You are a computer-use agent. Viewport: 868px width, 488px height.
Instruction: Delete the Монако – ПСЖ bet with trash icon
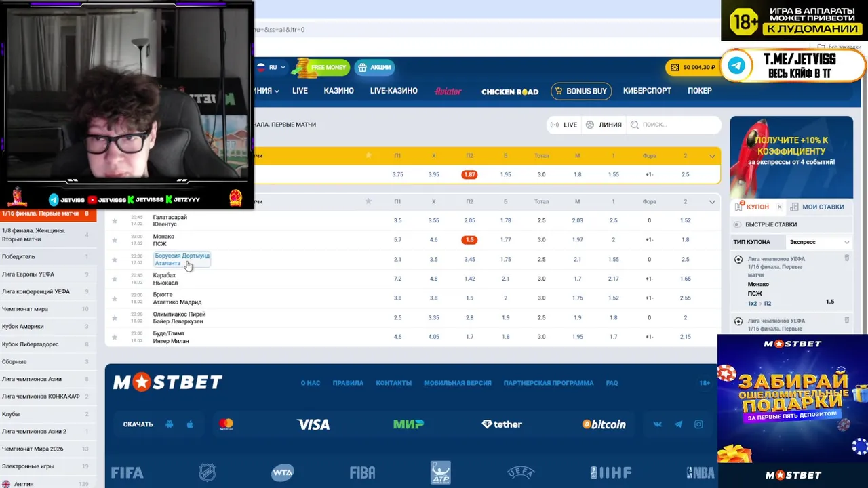click(846, 258)
